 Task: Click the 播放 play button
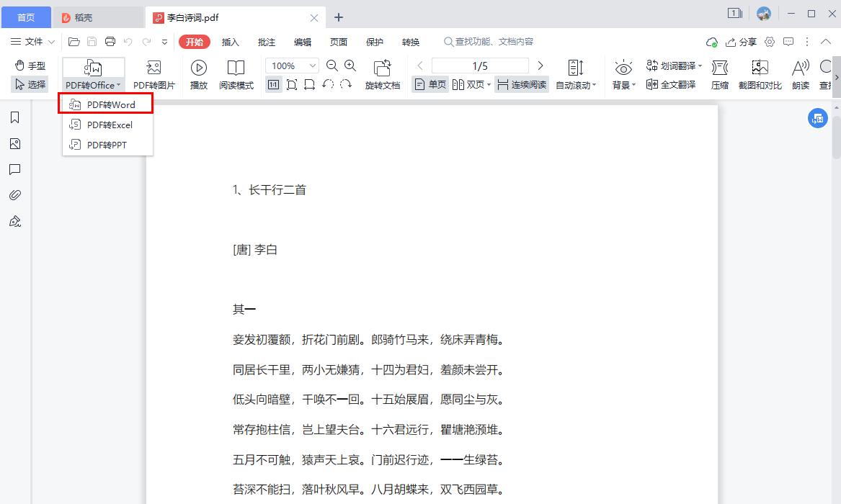pos(198,73)
